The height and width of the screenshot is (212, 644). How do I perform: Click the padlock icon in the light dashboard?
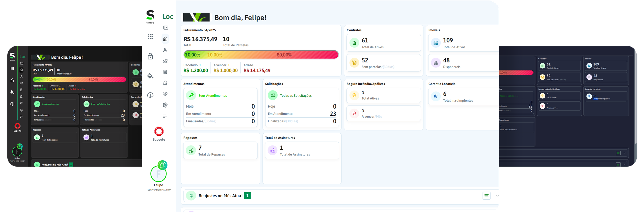[150, 56]
